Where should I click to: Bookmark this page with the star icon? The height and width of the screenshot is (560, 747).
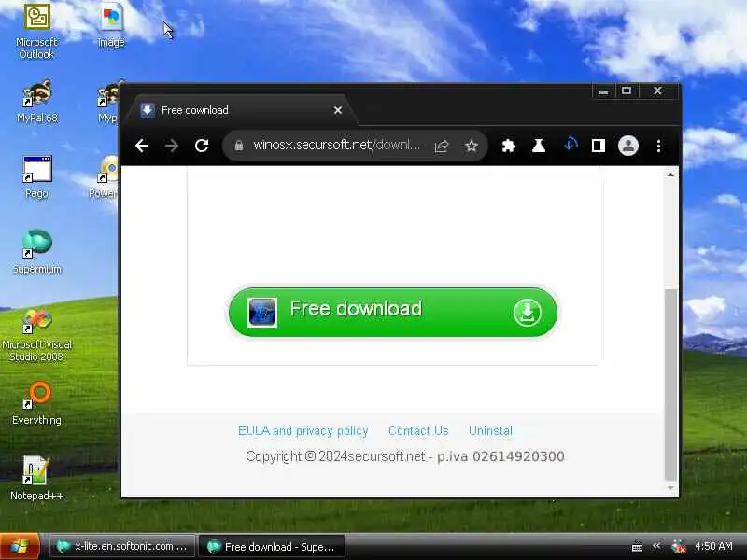472,146
